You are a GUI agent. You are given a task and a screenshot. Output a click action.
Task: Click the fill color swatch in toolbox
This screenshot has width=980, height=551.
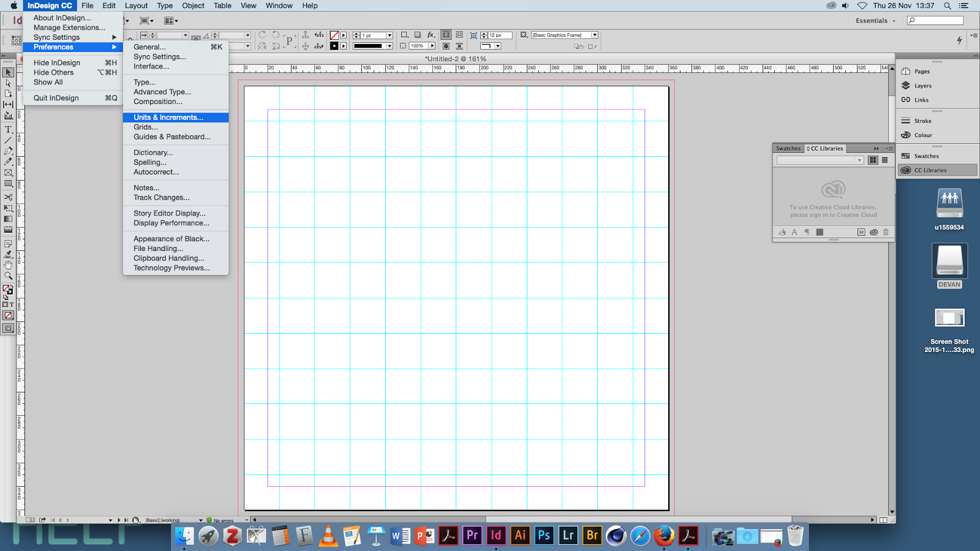(x=6, y=288)
